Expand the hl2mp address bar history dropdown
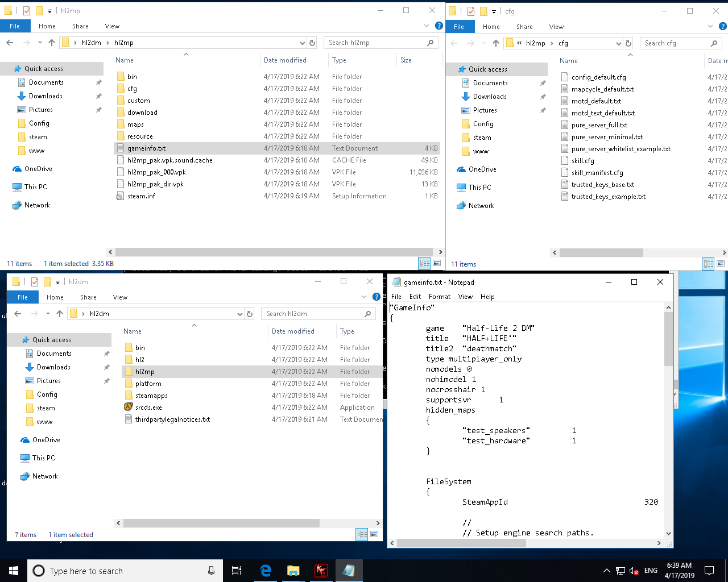Screen dimensions: 728x582 tap(302, 43)
